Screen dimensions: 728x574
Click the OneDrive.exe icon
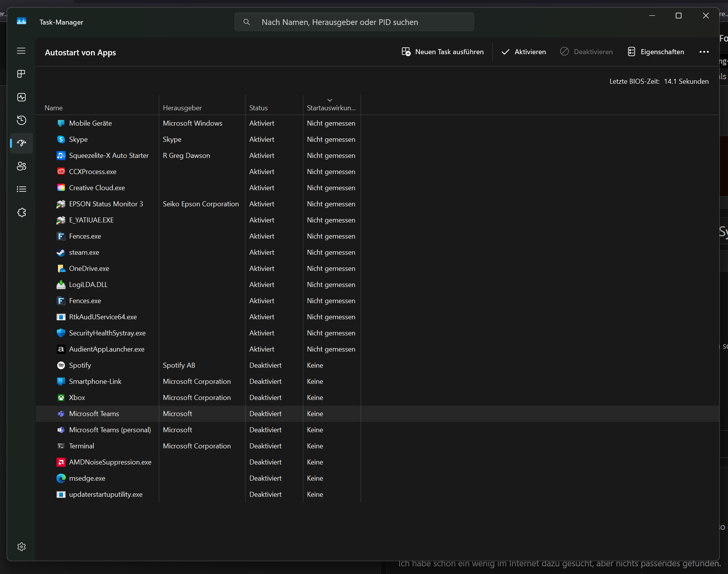(61, 268)
